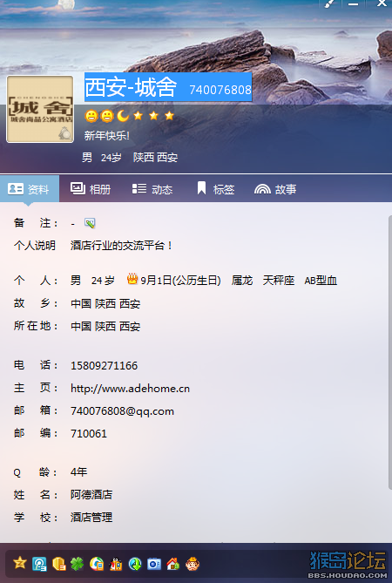Screen dimensions: 392x583
Task: Switch to the 相册 tab
Action: (x=91, y=189)
